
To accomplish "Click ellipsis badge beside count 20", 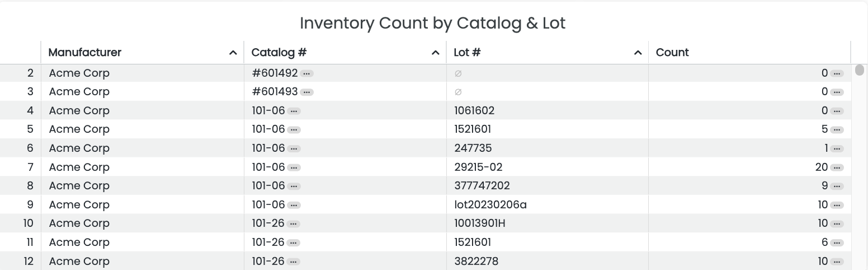I will click(x=837, y=167).
